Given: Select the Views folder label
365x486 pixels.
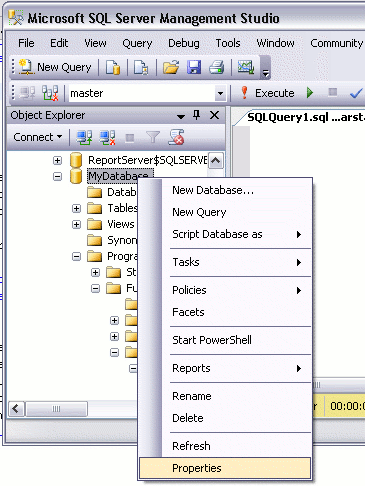Looking at the screenshot, I should point(121,224).
